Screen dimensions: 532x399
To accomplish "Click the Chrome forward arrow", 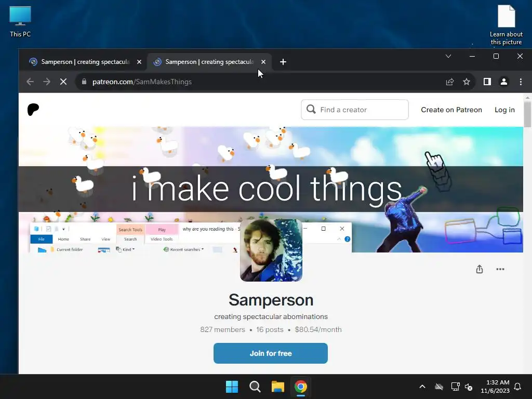I will pyautogui.click(x=47, y=82).
